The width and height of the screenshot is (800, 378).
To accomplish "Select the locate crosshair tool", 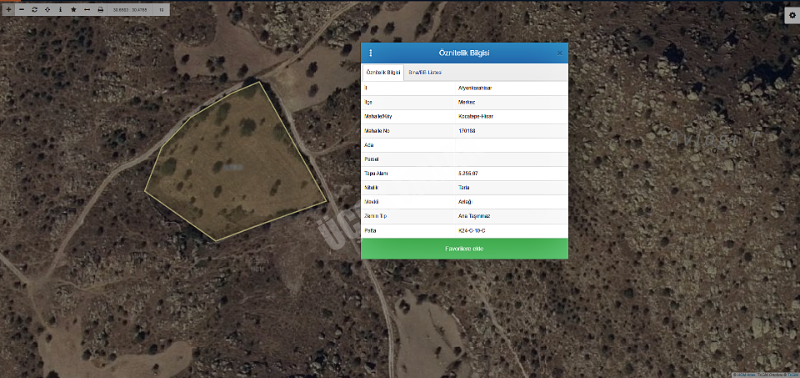I will pyautogui.click(x=47, y=10).
